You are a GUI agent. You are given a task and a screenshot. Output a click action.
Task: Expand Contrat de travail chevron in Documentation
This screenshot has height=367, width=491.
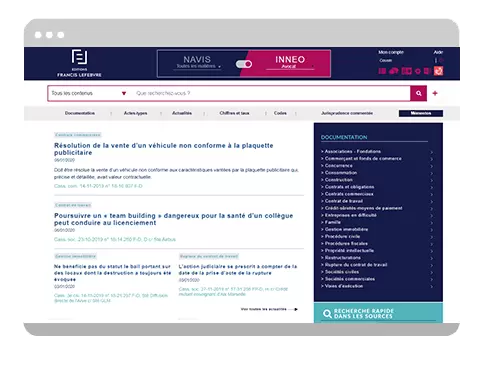(x=432, y=201)
